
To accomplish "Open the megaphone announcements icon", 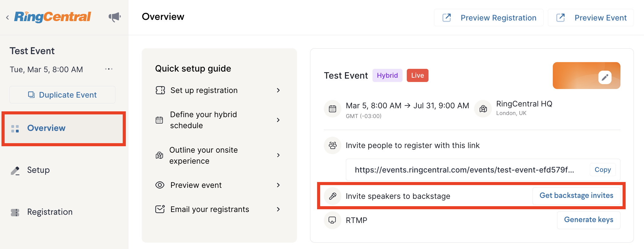I will [x=115, y=17].
